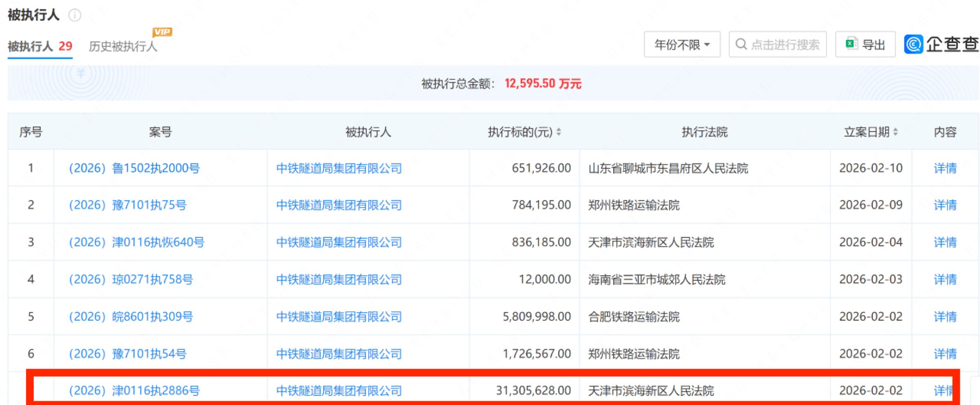Open case (2026)津0116执2886号
Image resolution: width=980 pixels, height=405 pixels.
click(x=134, y=391)
